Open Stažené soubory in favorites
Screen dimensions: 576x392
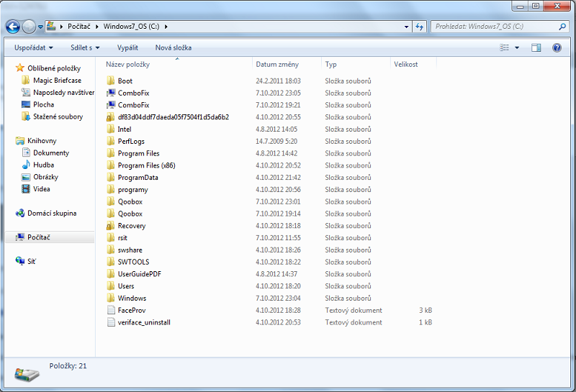(x=58, y=117)
